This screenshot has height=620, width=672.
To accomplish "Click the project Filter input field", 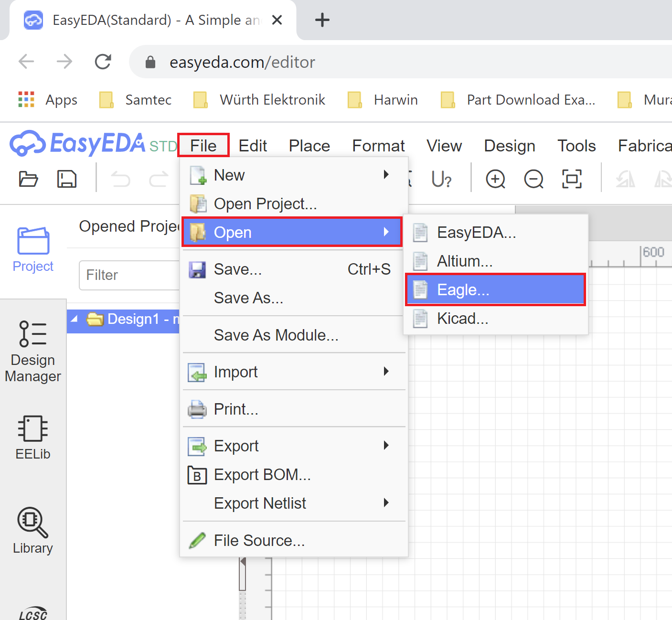I will 129,275.
